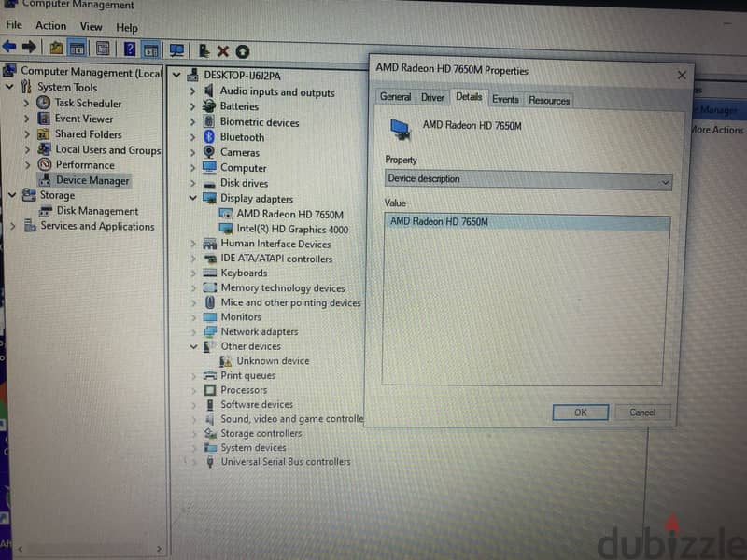This screenshot has width=747, height=560.
Task: Click the blue Help question mark icon
Action: (130, 49)
